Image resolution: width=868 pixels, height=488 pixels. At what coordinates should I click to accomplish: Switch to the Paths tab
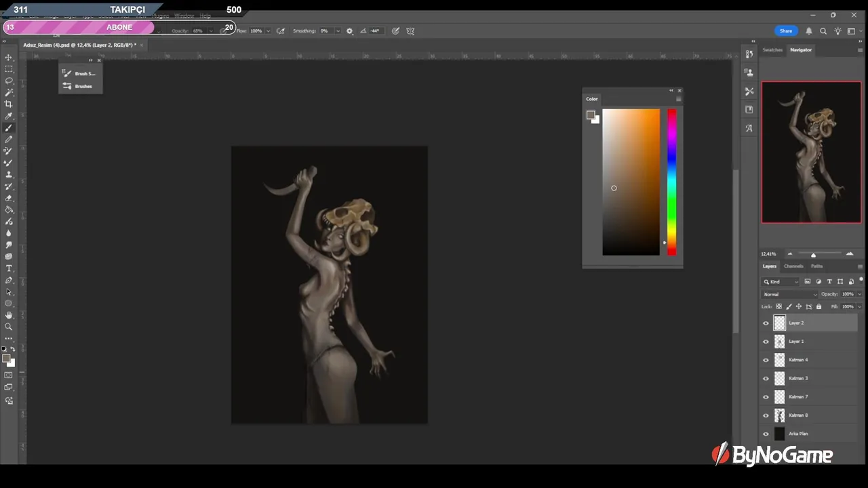pyautogui.click(x=816, y=266)
